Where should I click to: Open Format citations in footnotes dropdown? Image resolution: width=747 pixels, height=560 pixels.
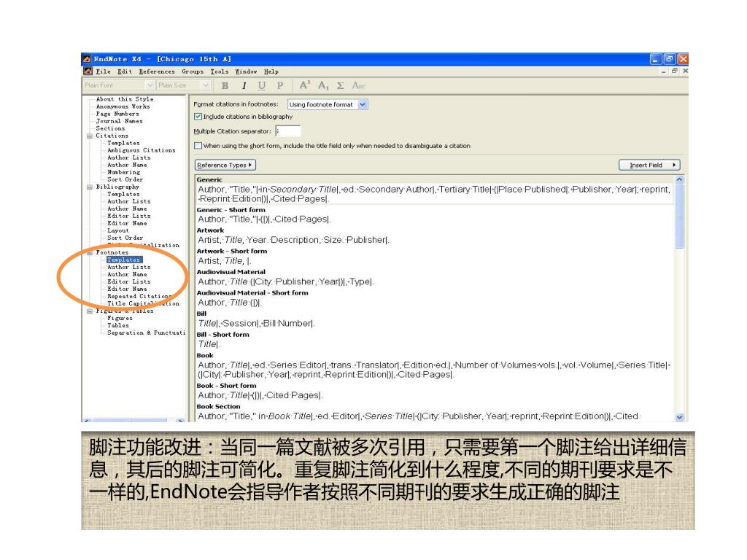(x=363, y=104)
